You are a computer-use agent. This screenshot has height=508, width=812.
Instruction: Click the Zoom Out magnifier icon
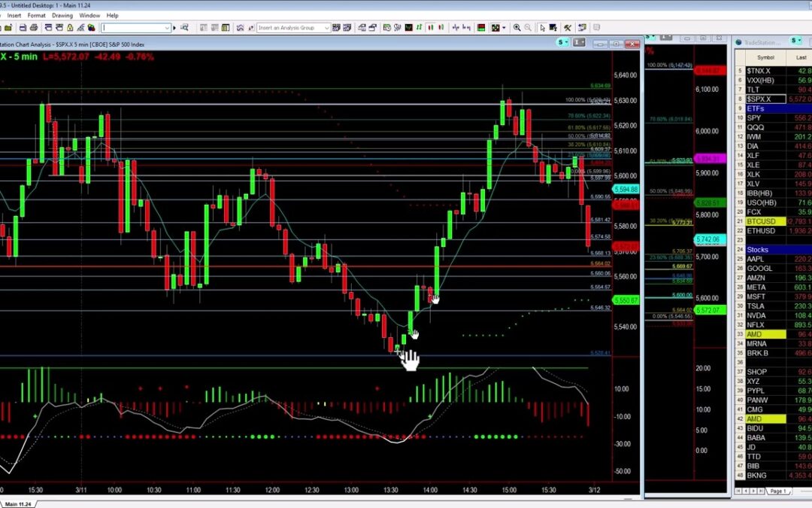pyautogui.click(x=528, y=28)
